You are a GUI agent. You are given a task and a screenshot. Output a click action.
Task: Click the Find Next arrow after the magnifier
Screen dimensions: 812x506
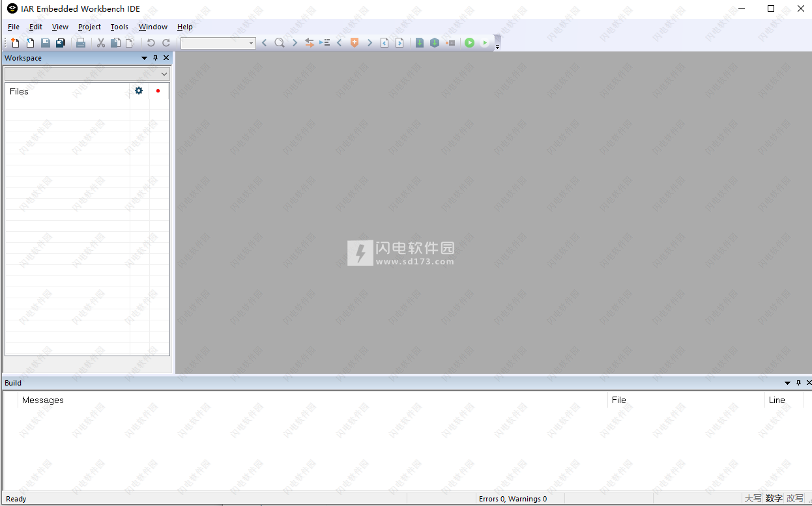tap(295, 43)
